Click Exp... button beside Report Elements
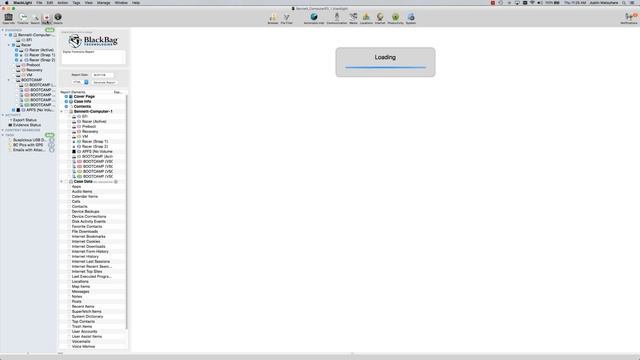The height and width of the screenshot is (360, 640). click(118, 92)
